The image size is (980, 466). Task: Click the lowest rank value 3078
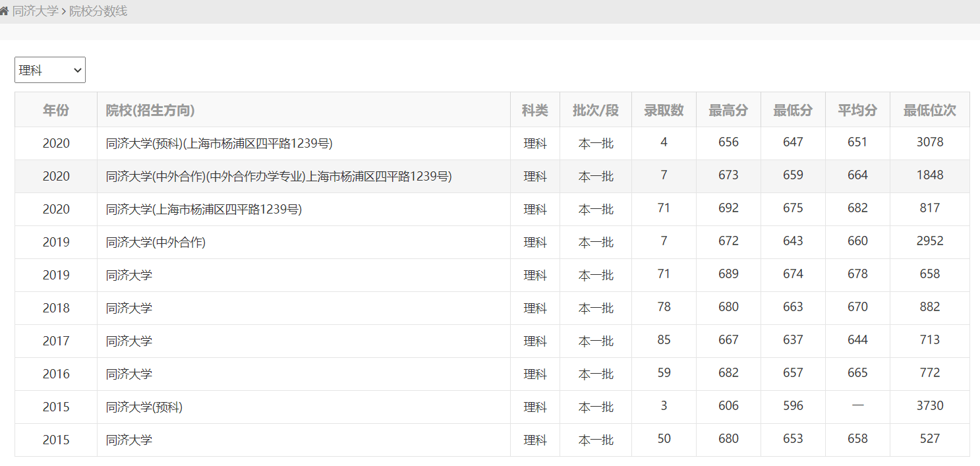click(930, 142)
